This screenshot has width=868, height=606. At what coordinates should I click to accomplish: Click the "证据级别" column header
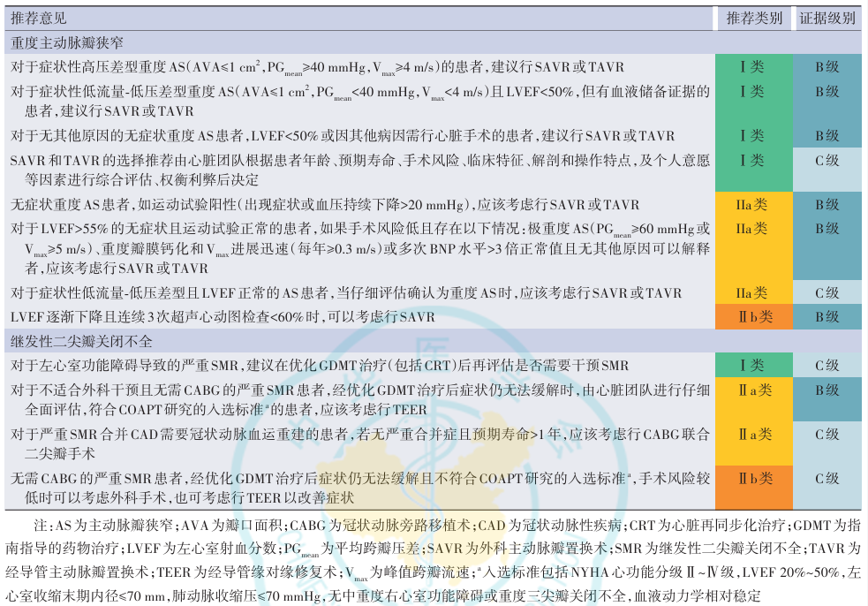tap(826, 18)
